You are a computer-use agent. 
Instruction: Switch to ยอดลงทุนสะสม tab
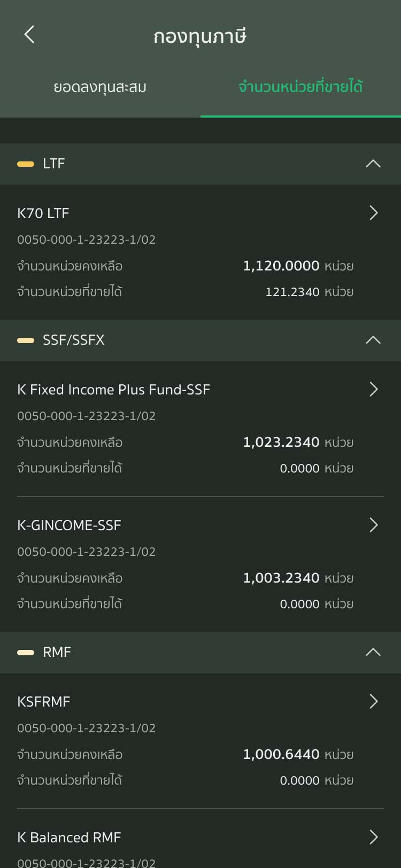[100, 87]
